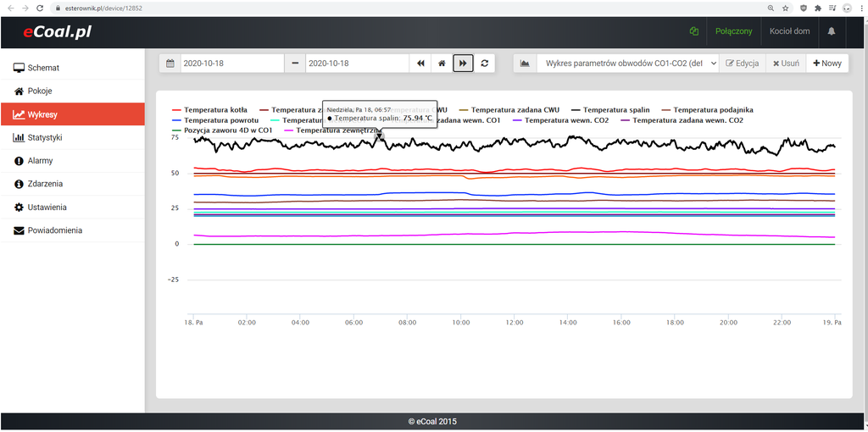Image resolution: width=868 pixels, height=432 pixels.
Task: Click the calendar icon beside start date
Action: [x=170, y=64]
